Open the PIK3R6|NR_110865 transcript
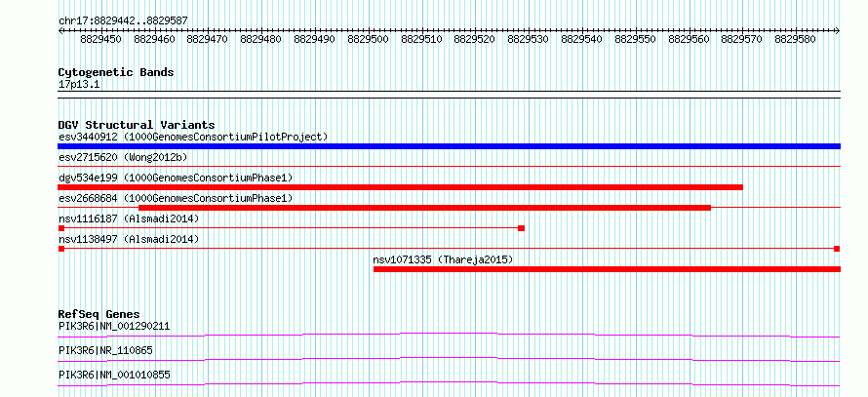Viewport: 868px width, 397px height. pyautogui.click(x=105, y=350)
